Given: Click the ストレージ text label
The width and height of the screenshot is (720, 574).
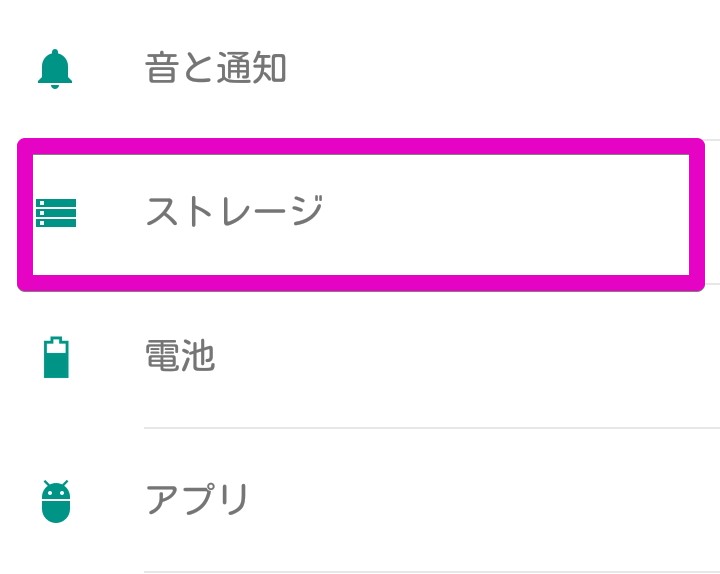Looking at the screenshot, I should 234,212.
